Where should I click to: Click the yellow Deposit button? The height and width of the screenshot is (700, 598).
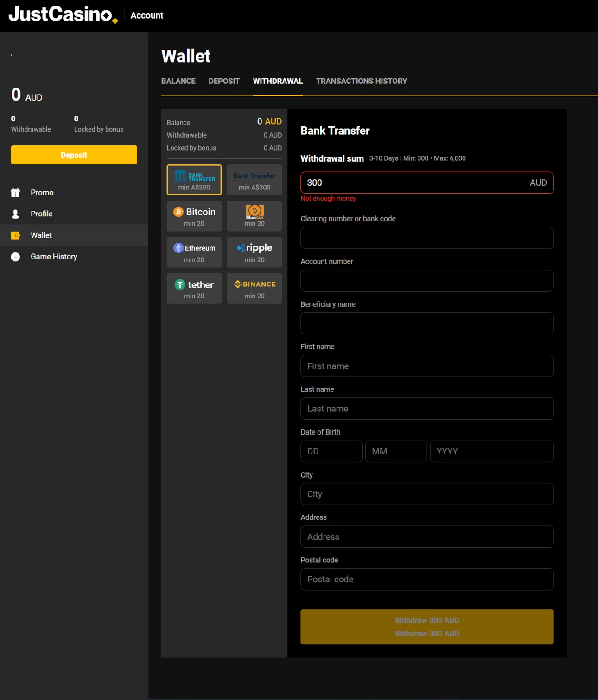[x=74, y=155]
